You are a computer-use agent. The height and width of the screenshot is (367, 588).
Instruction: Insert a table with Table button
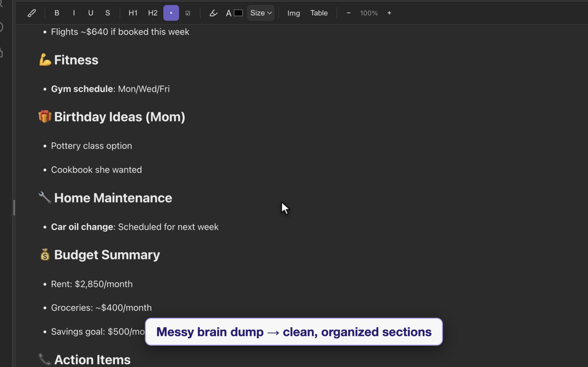pos(319,13)
